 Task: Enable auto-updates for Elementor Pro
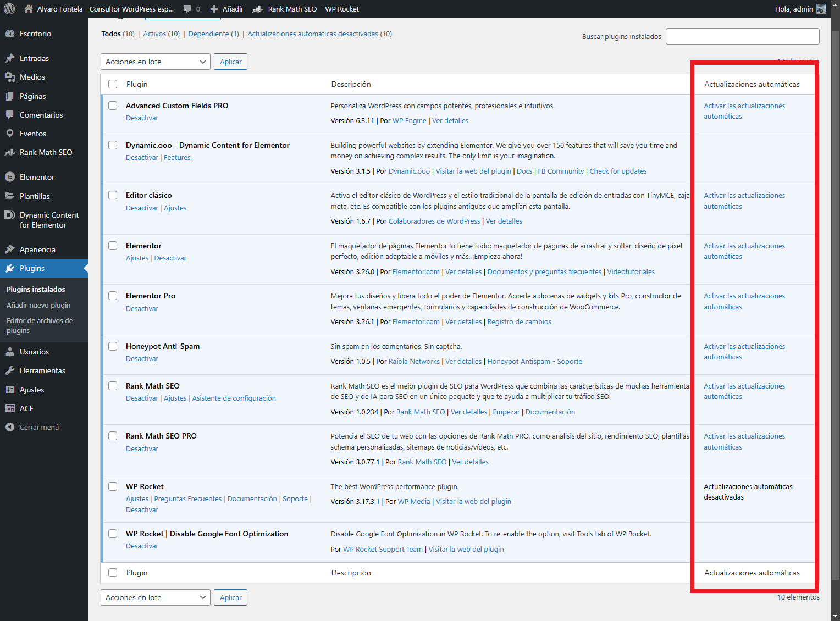point(744,301)
